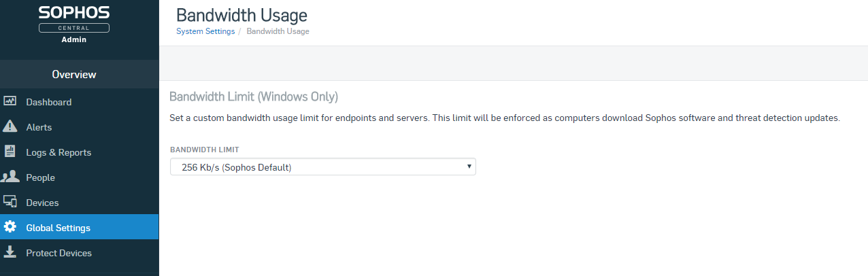Select the Logs & Reports document icon
The height and width of the screenshot is (276, 868).
point(10,152)
